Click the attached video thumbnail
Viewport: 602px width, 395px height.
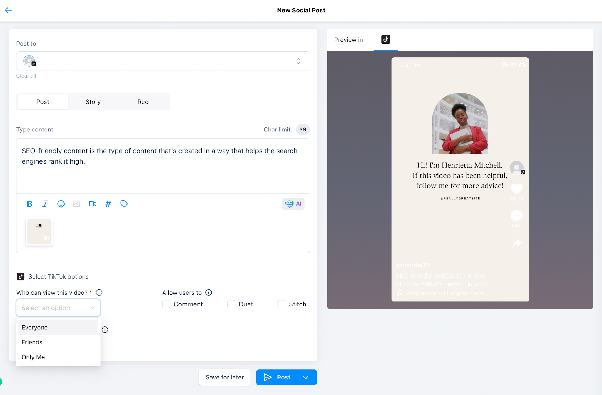(x=39, y=232)
